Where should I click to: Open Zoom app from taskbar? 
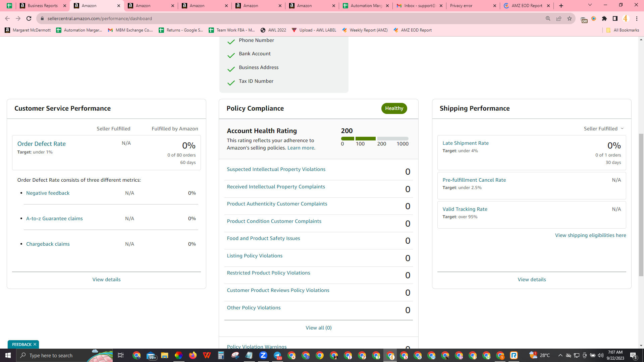click(263, 355)
